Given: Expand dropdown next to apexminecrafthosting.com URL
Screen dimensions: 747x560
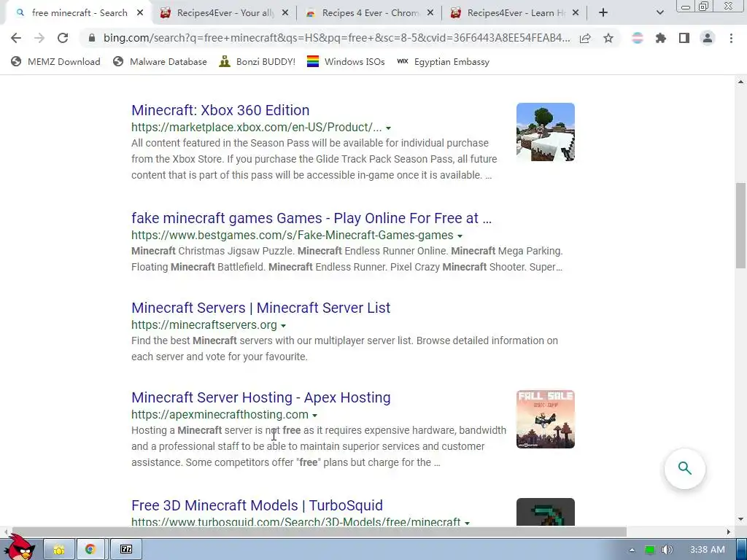Looking at the screenshot, I should pyautogui.click(x=314, y=415).
